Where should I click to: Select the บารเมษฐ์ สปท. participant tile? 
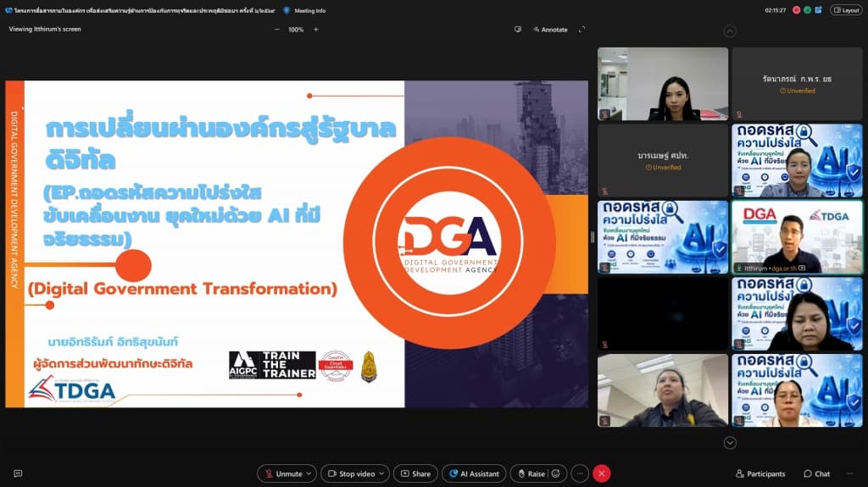pyautogui.click(x=663, y=160)
